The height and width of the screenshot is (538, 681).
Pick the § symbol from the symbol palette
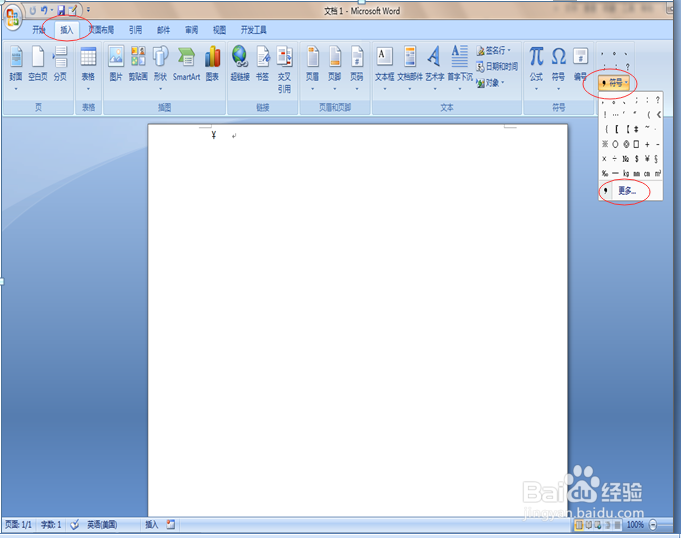tap(656, 158)
